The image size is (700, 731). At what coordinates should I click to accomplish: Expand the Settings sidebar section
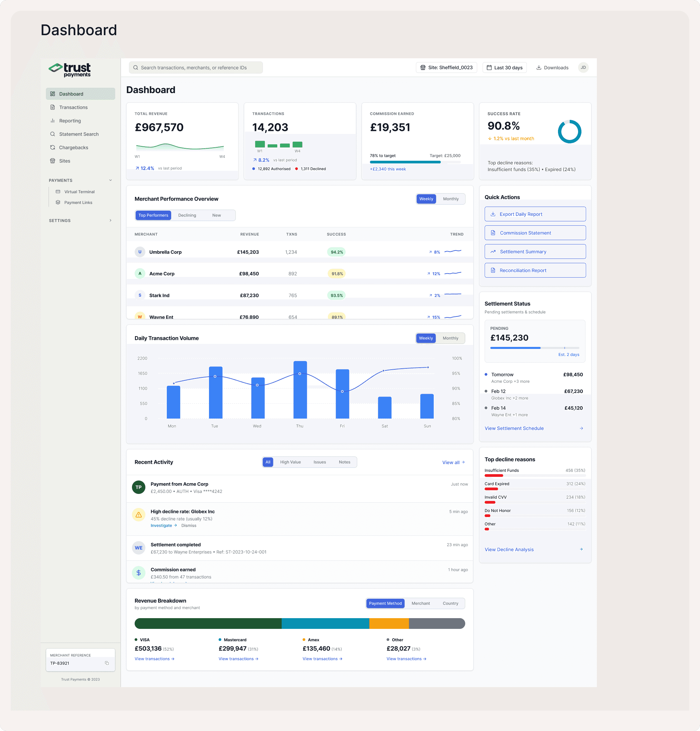[111, 220]
